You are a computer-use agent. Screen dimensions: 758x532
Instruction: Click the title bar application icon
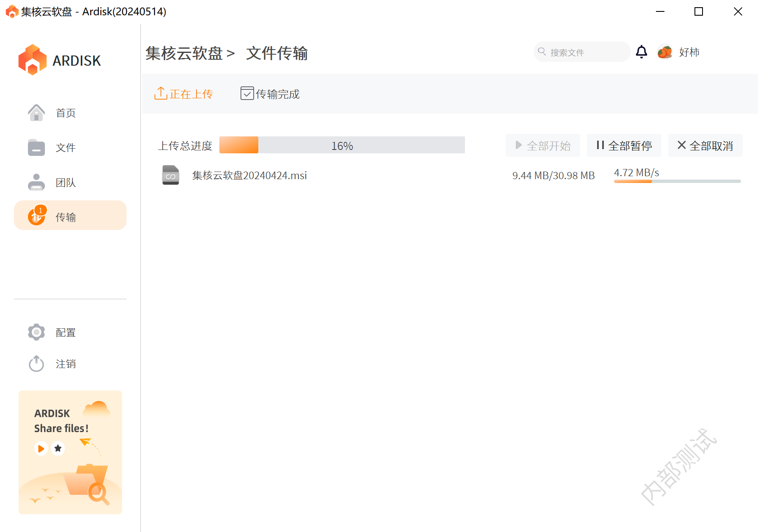(x=12, y=11)
